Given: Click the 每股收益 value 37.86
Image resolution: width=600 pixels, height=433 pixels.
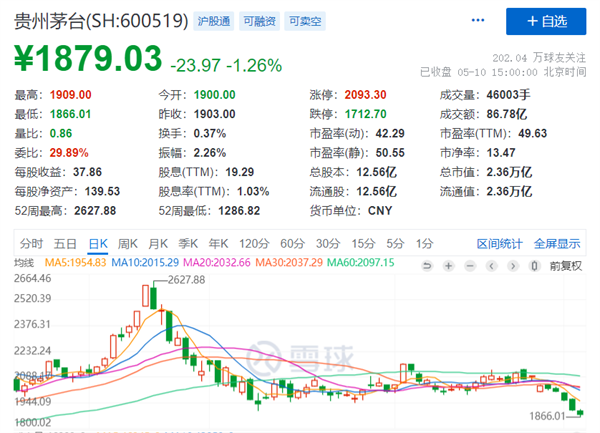Looking at the screenshot, I should 87,172.
